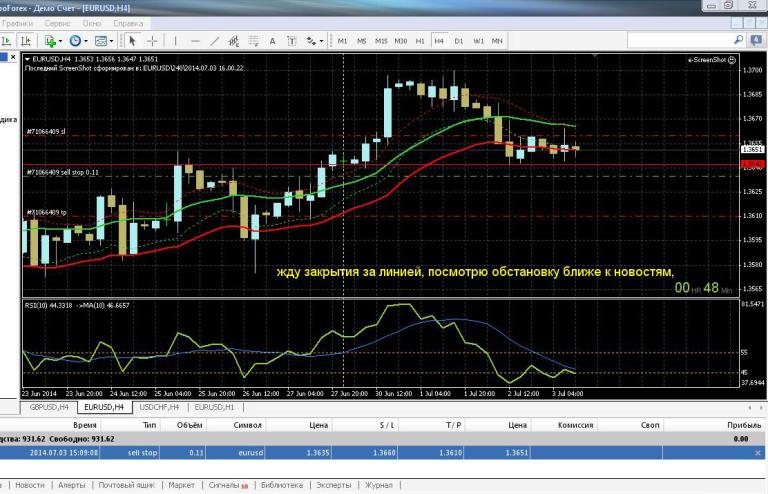Open the Справка menu
Screen dimensions: 768x494
pos(128,23)
